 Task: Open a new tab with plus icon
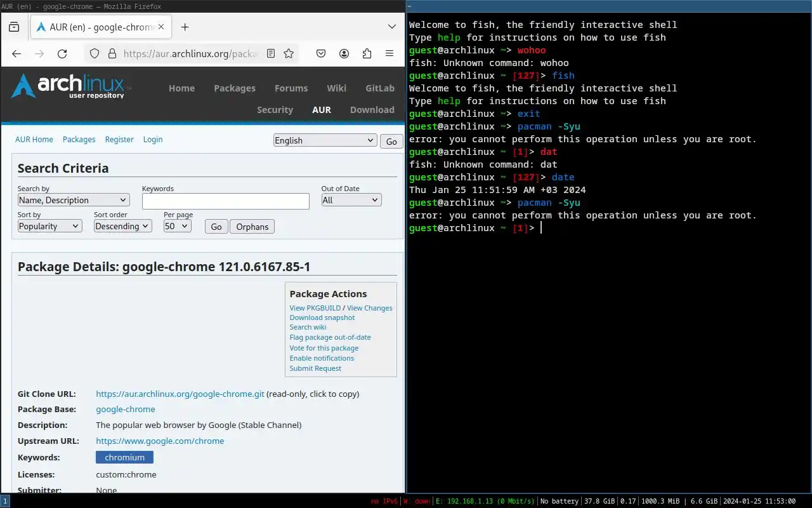pos(185,27)
